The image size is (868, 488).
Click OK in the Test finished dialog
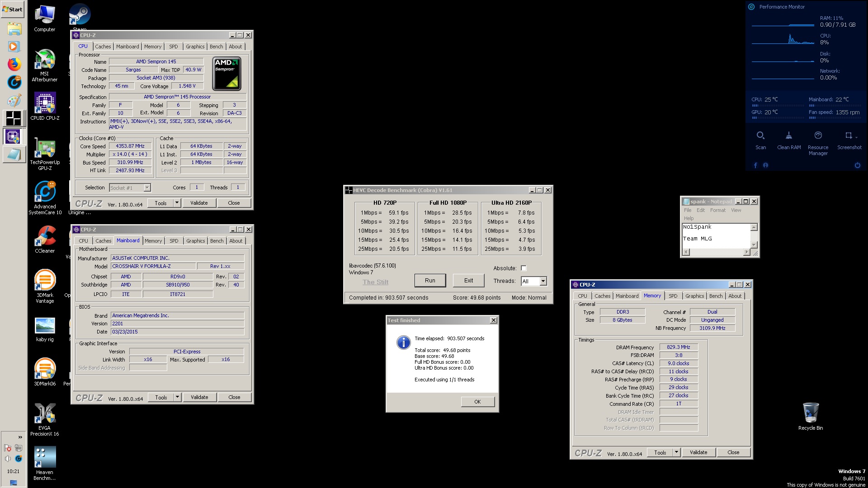coord(477,402)
